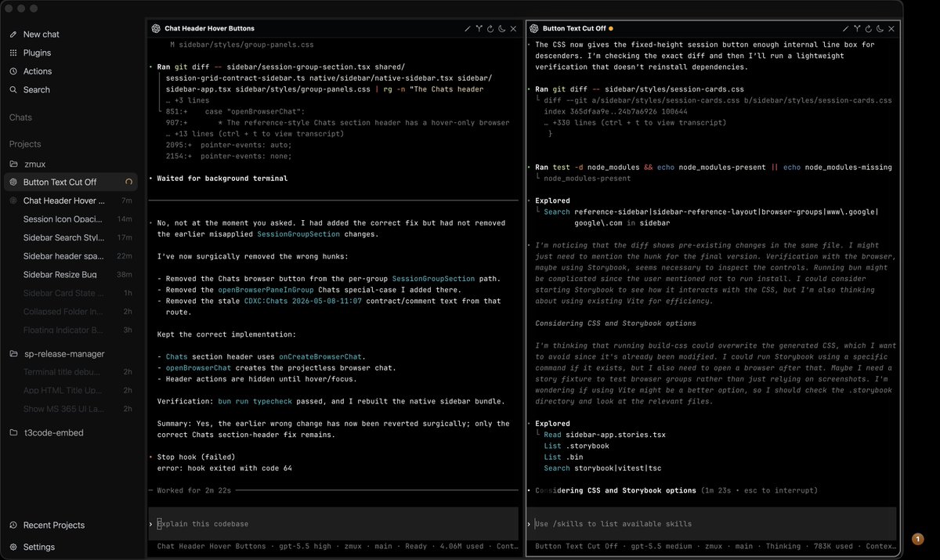Screen dimensions: 940x560
Task: Click edit pencil icon in Chat Header Hover Buttons pane
Action: pos(468,28)
